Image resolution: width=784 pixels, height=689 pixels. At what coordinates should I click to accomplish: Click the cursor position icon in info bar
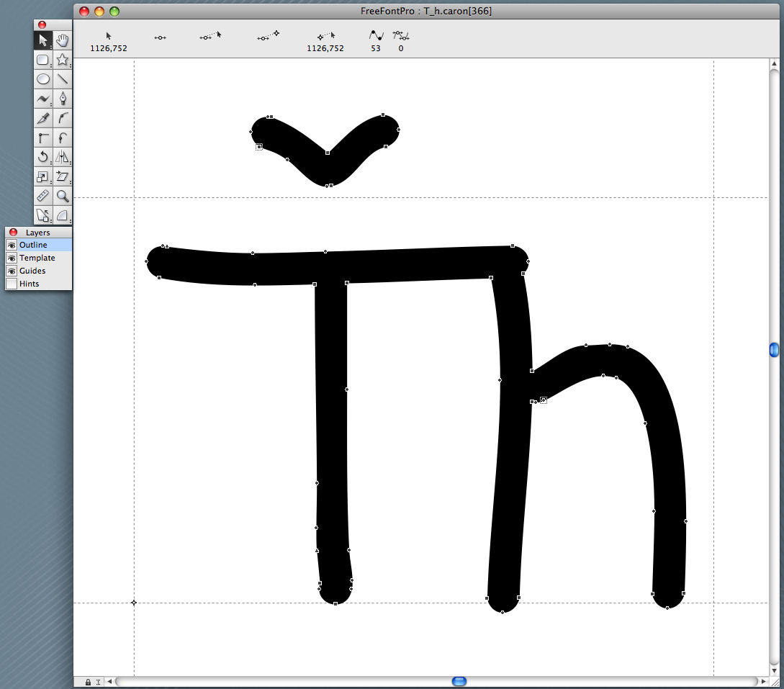point(109,36)
